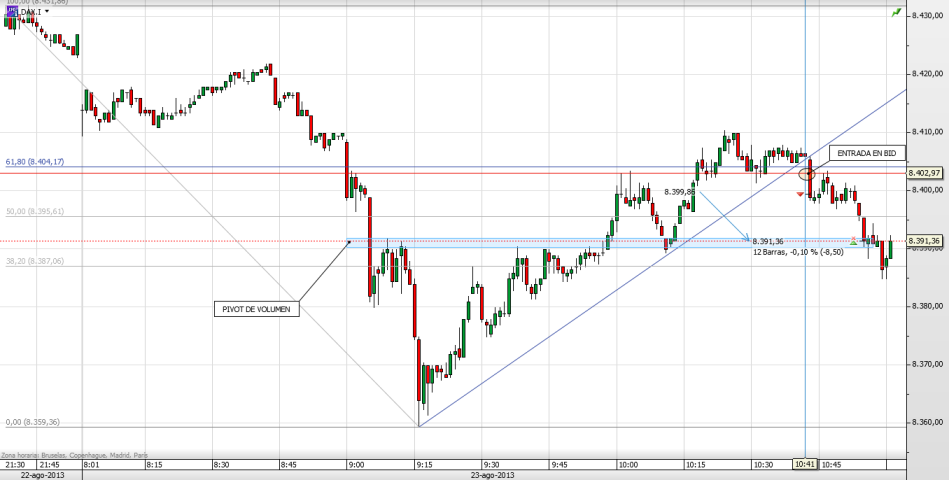Click the 10:41 time marker on axis

(x=806, y=464)
